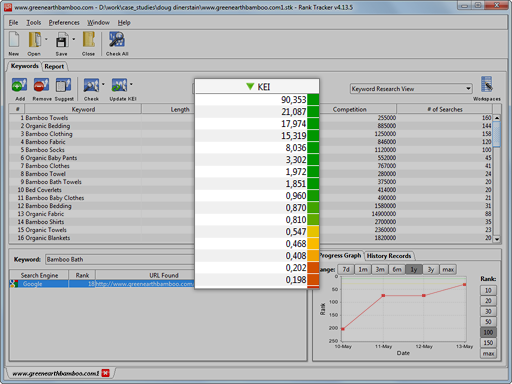Set graph range to 1y

(x=414, y=269)
